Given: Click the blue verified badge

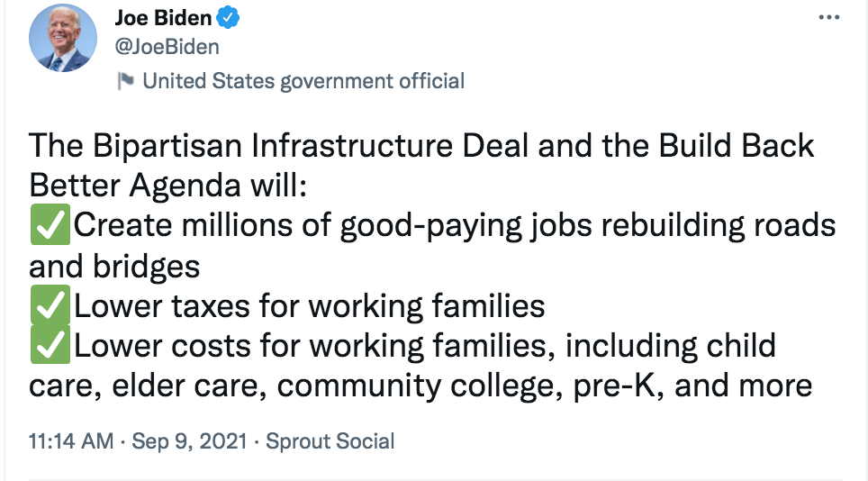Looking at the screenshot, I should pos(228,18).
